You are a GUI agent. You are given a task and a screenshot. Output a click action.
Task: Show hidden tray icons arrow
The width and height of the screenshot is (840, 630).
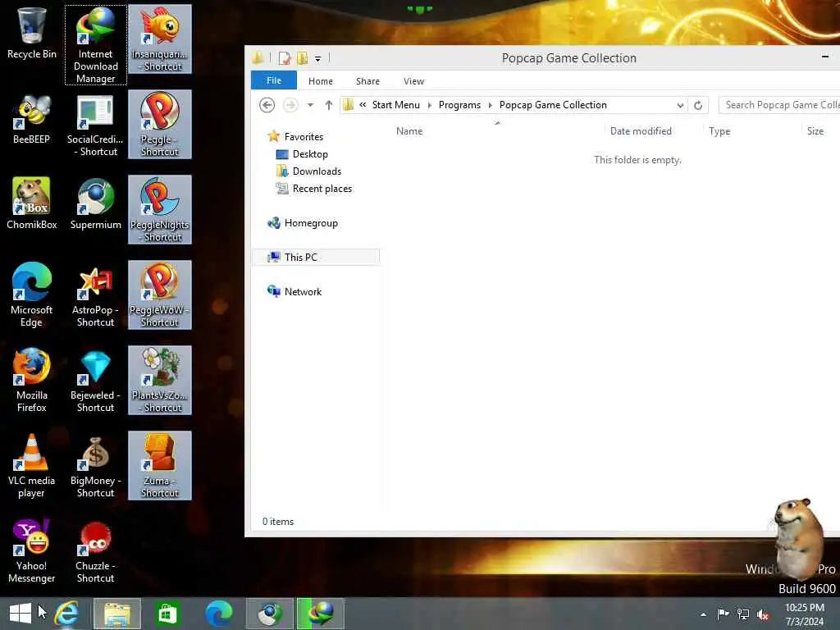[703, 614]
